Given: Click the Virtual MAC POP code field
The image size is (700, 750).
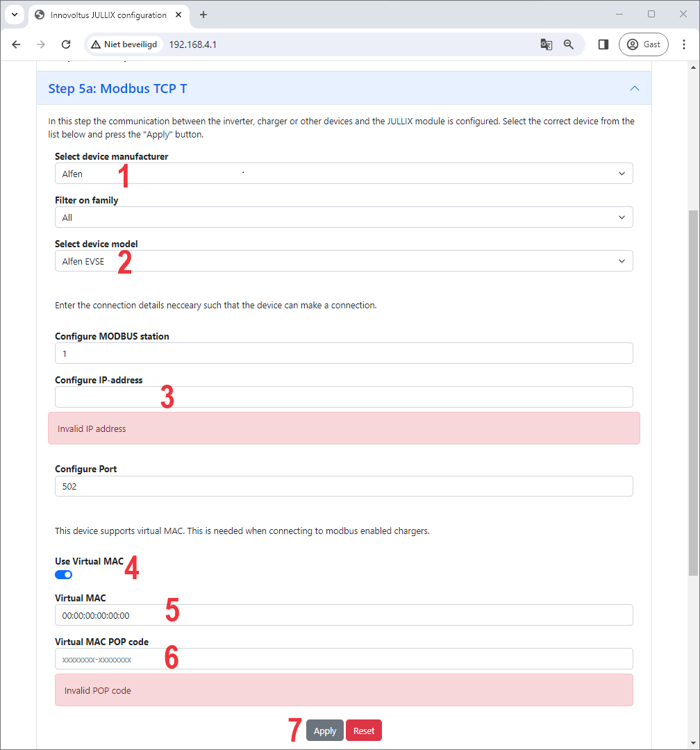Looking at the screenshot, I should [344, 659].
